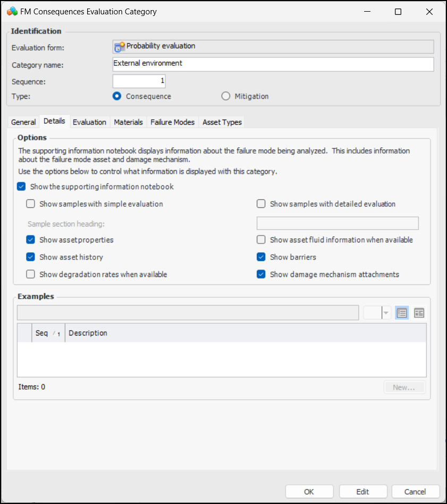Image resolution: width=447 pixels, height=504 pixels.
Task: Uncheck Show the supporting information notebook
Action: coord(22,187)
